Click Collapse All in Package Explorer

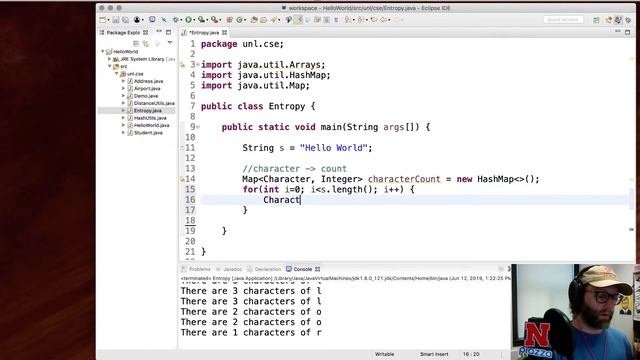(x=136, y=43)
